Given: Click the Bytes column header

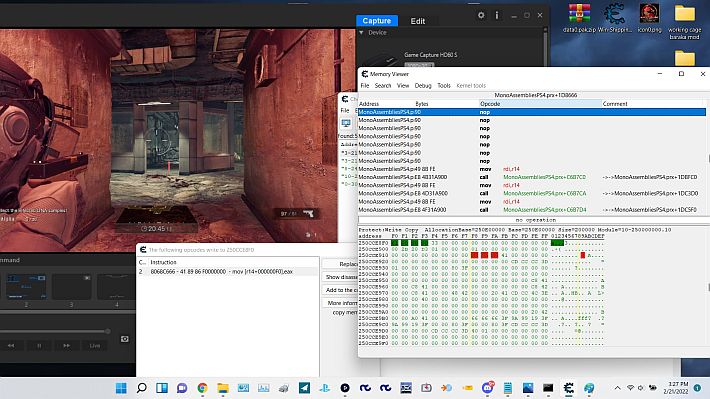Looking at the screenshot, I should [x=446, y=104].
